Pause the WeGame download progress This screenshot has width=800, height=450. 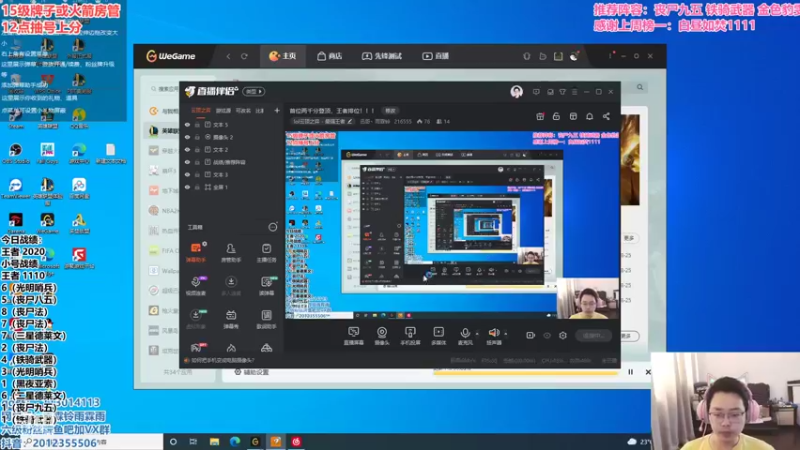[631, 372]
